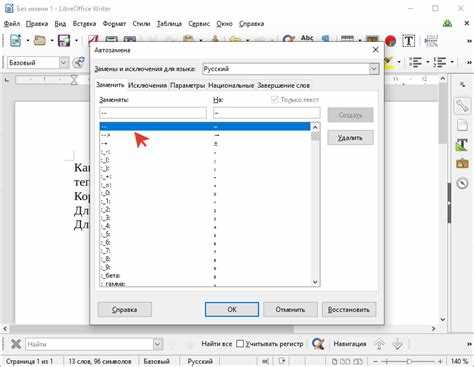Open the Вставка menu
This screenshot has height=367, width=474.
click(x=84, y=24)
